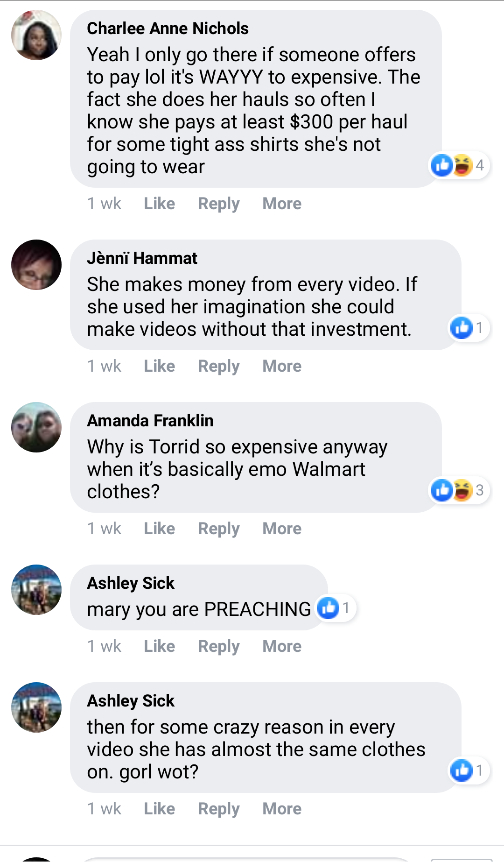
Task: Like Charlee Anne Nichols' comment
Action: pos(160,204)
